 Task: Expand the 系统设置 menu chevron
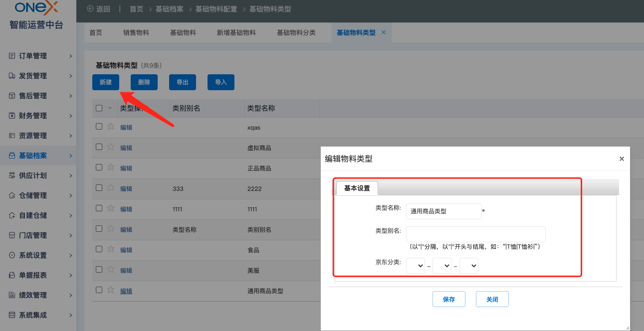[x=71, y=255]
